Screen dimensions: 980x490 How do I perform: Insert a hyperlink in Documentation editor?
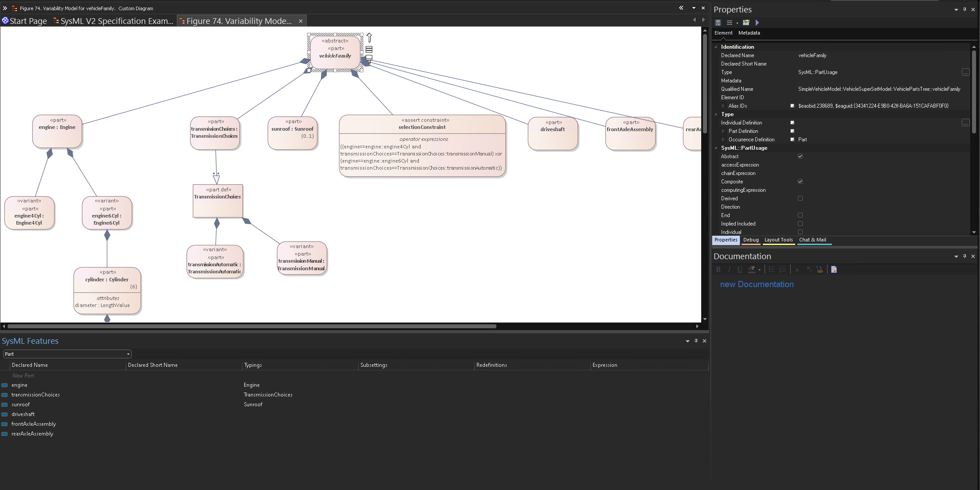pos(820,269)
